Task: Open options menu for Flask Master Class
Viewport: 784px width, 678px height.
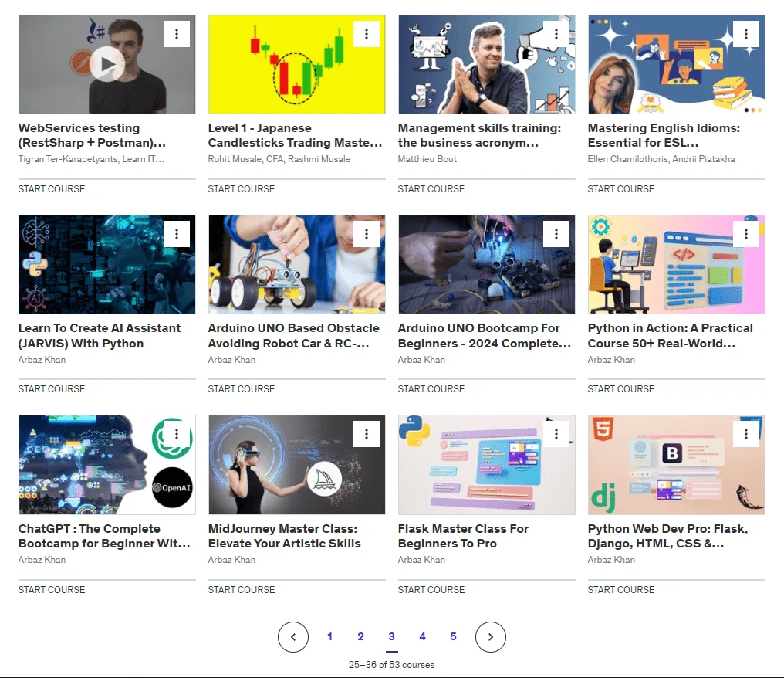Action: tap(556, 434)
